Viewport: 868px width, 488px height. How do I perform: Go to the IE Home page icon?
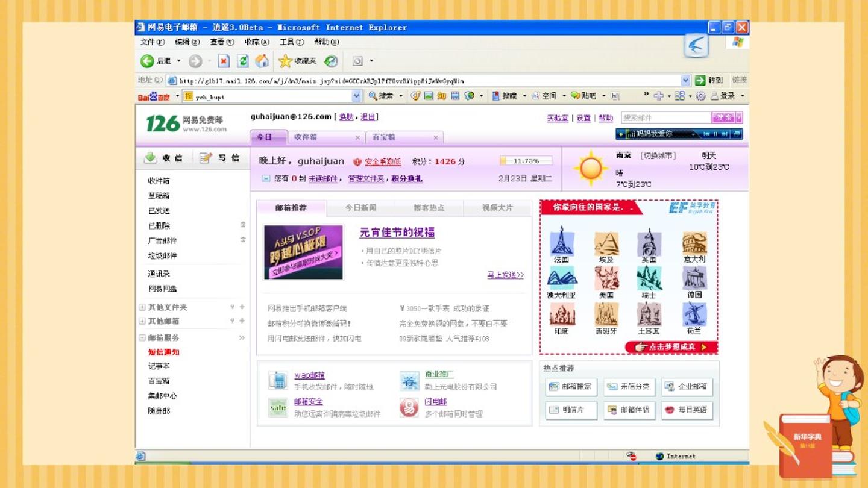262,61
